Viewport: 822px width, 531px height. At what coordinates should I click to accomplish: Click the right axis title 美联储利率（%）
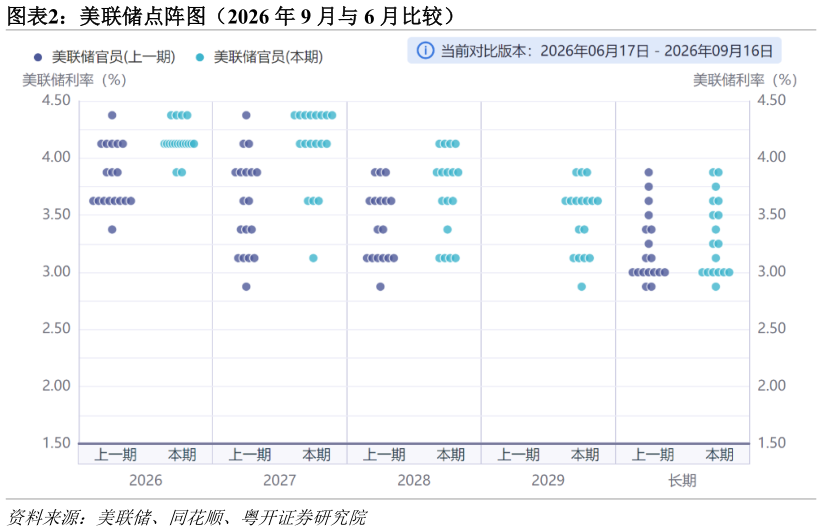(x=745, y=80)
